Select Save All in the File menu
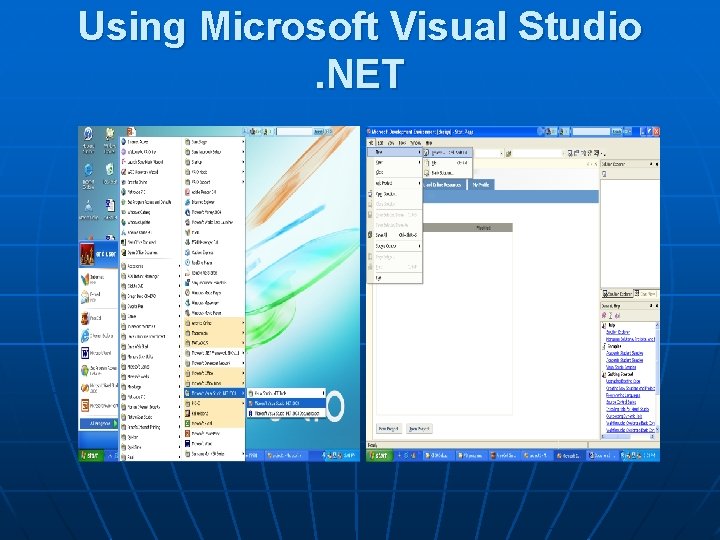 (x=395, y=235)
